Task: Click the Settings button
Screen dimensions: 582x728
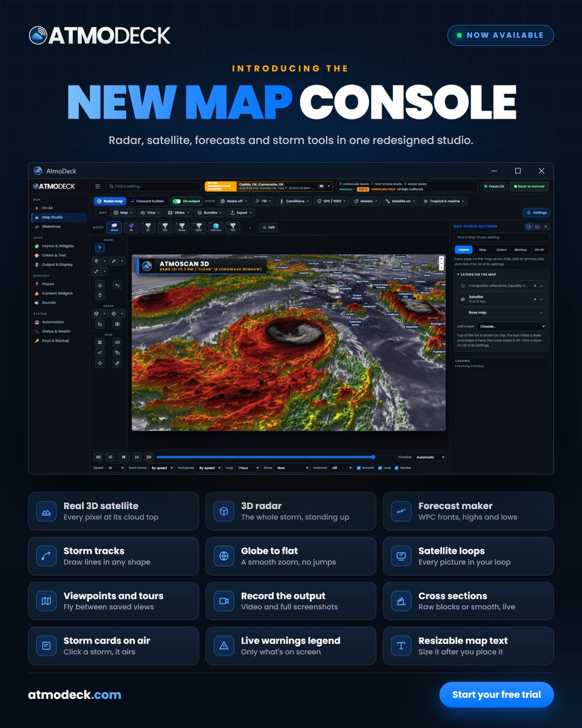Action: click(x=537, y=213)
